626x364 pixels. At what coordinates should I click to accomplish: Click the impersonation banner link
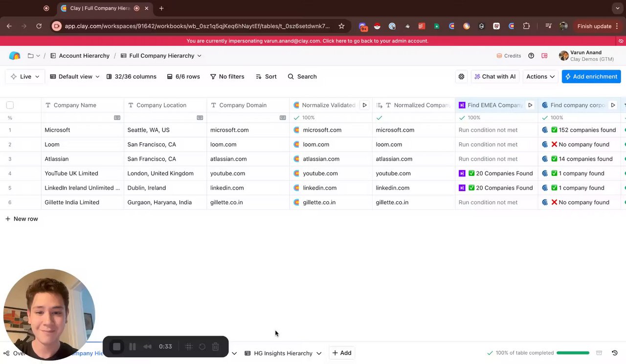[x=308, y=41]
